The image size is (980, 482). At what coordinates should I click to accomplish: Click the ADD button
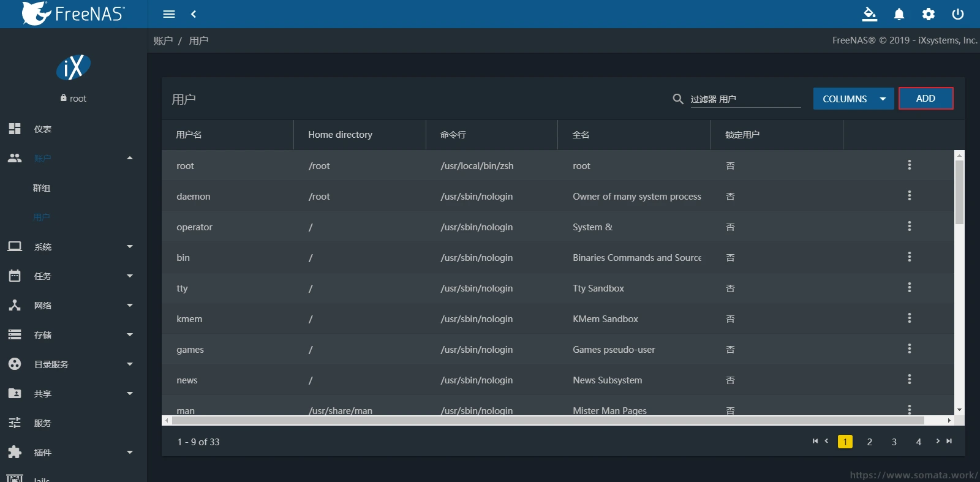pos(925,99)
